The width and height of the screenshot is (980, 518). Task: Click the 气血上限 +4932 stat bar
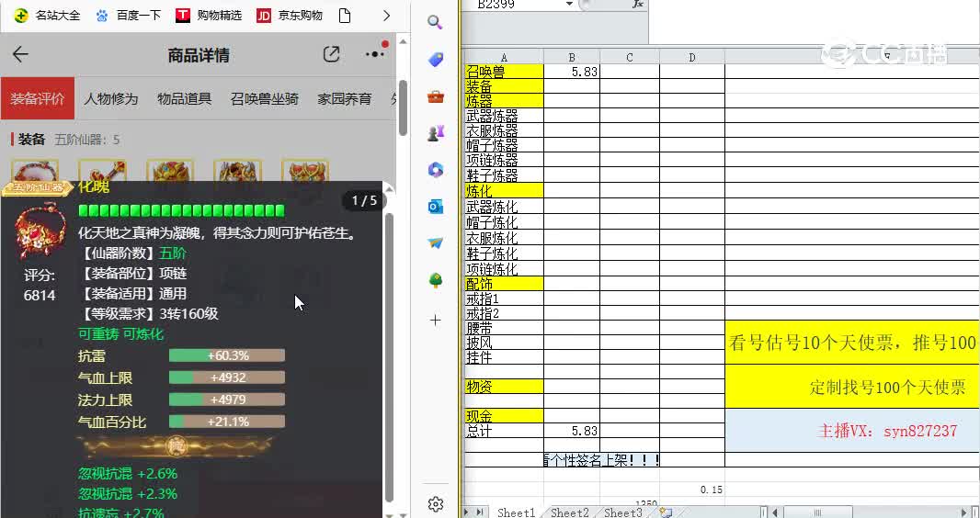click(x=227, y=377)
